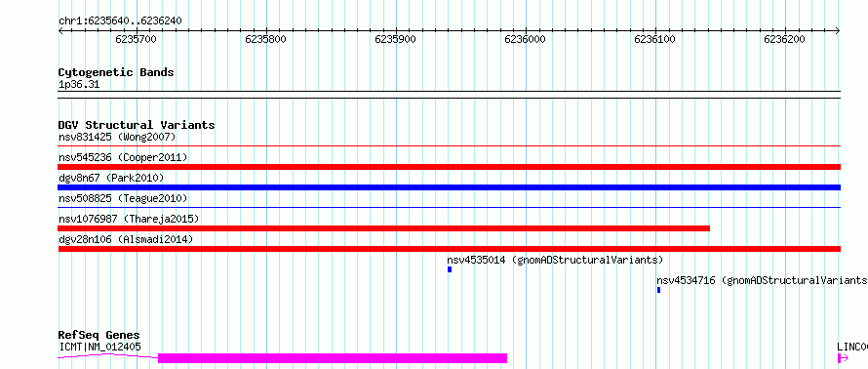Select variant label dgv8n67 (Park2010)
The height and width of the screenshot is (369, 868).
pyautogui.click(x=111, y=178)
